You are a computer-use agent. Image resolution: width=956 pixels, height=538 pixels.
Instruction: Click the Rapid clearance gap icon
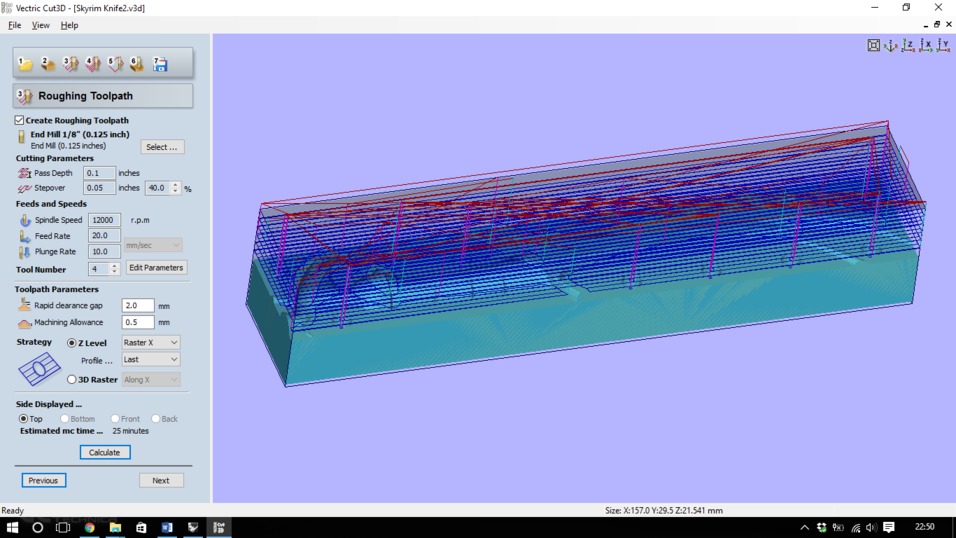pyautogui.click(x=24, y=304)
